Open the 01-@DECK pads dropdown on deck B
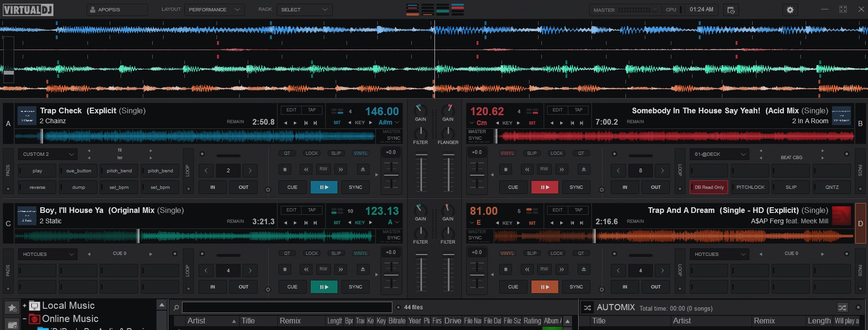The width and height of the screenshot is (868, 330). [719, 154]
